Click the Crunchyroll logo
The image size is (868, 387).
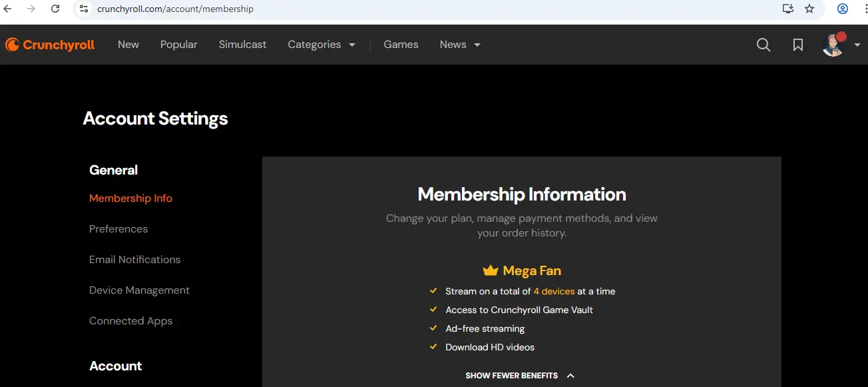coord(50,45)
